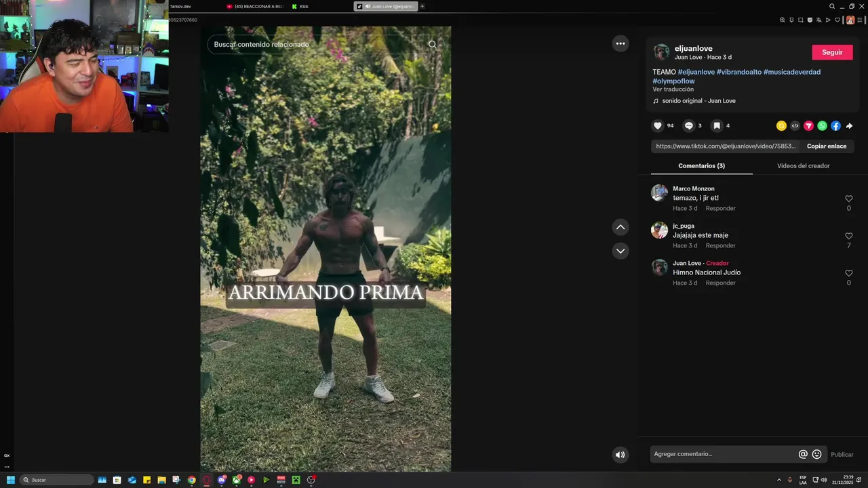The image size is (868, 488).
Task: Reply to jc_puga's comment
Action: pos(720,246)
